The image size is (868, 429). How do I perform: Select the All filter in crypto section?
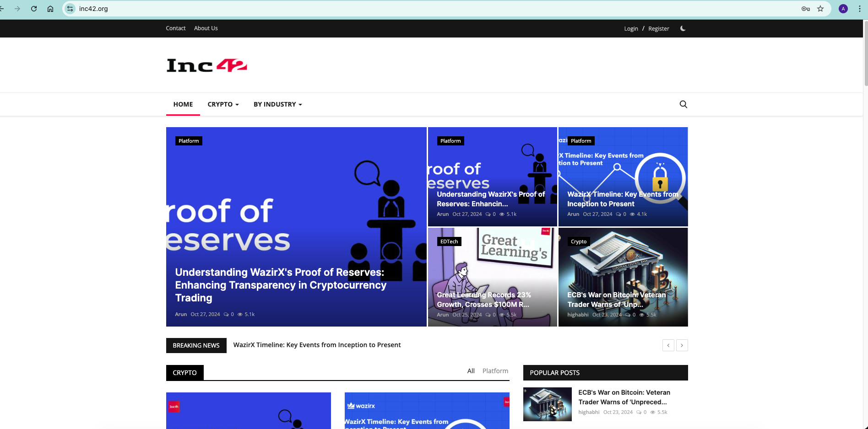pos(471,370)
